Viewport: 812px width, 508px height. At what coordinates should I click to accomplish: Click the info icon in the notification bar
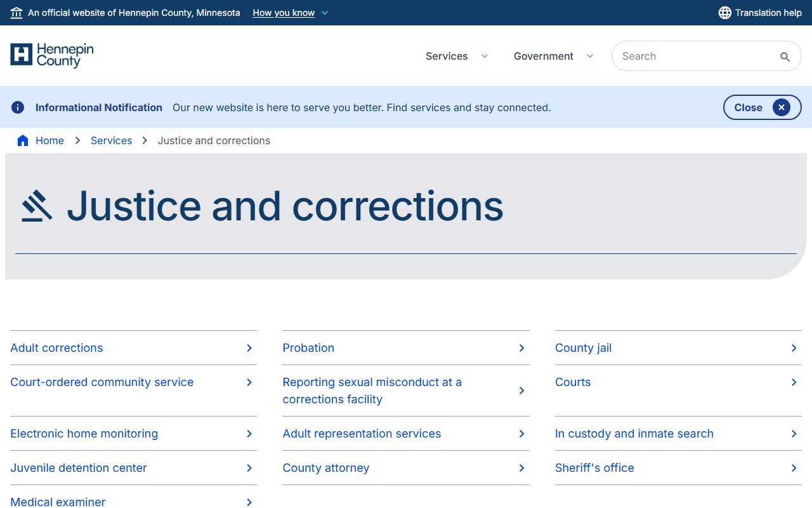[x=18, y=107]
